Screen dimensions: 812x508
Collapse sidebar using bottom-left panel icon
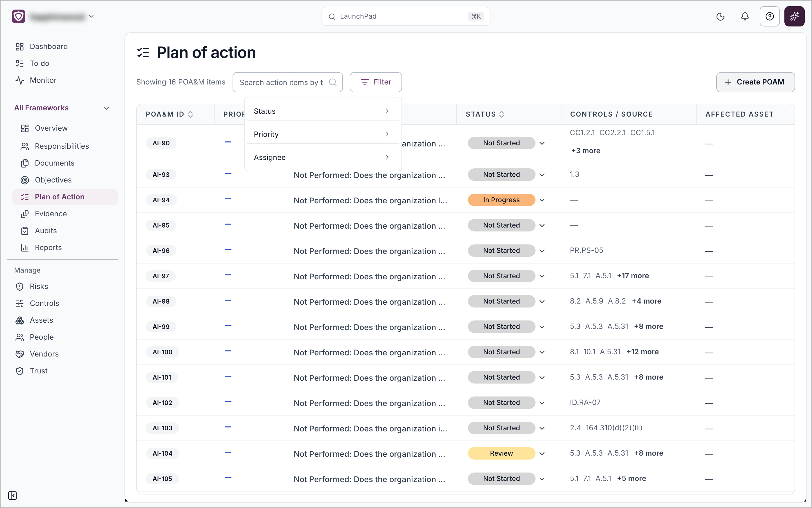[x=12, y=496]
